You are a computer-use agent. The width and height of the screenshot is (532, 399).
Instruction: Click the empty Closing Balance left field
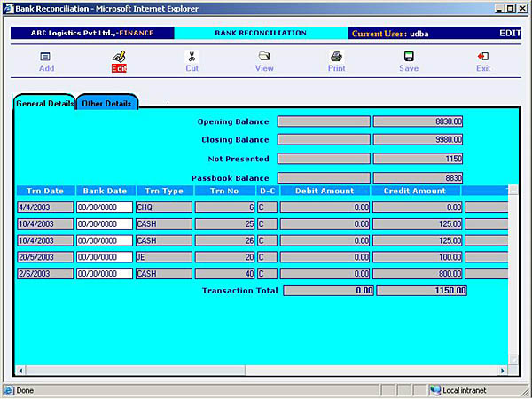tap(324, 139)
